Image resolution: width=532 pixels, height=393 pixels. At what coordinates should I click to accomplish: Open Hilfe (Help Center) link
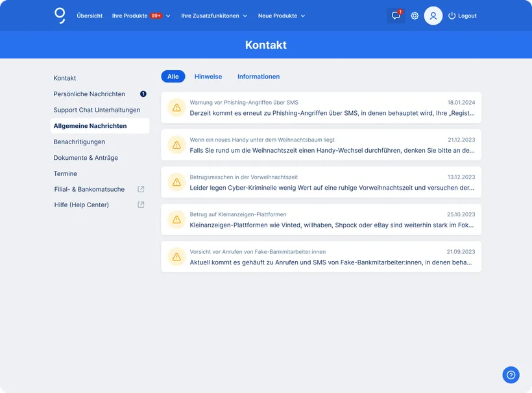(x=82, y=205)
